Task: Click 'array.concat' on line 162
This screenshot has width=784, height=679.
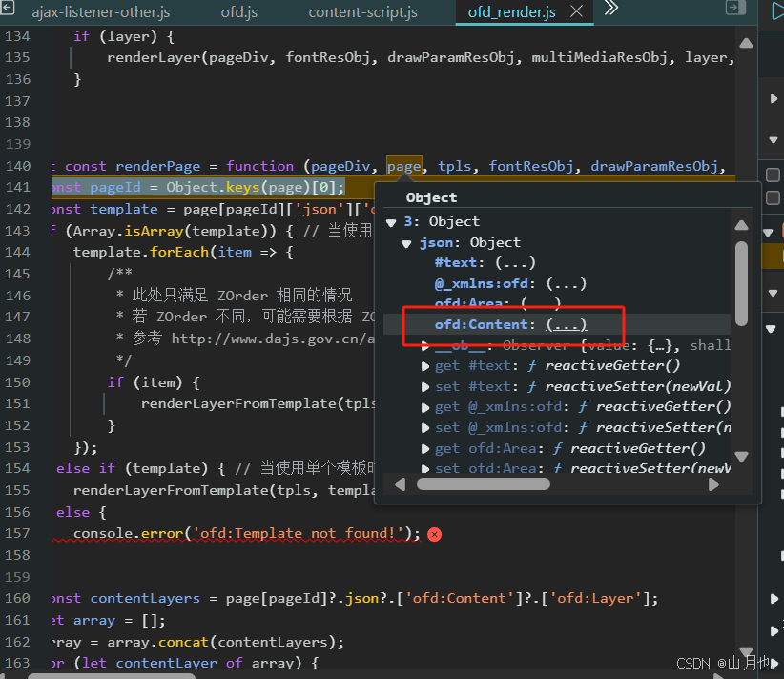Action: pyautogui.click(x=158, y=642)
